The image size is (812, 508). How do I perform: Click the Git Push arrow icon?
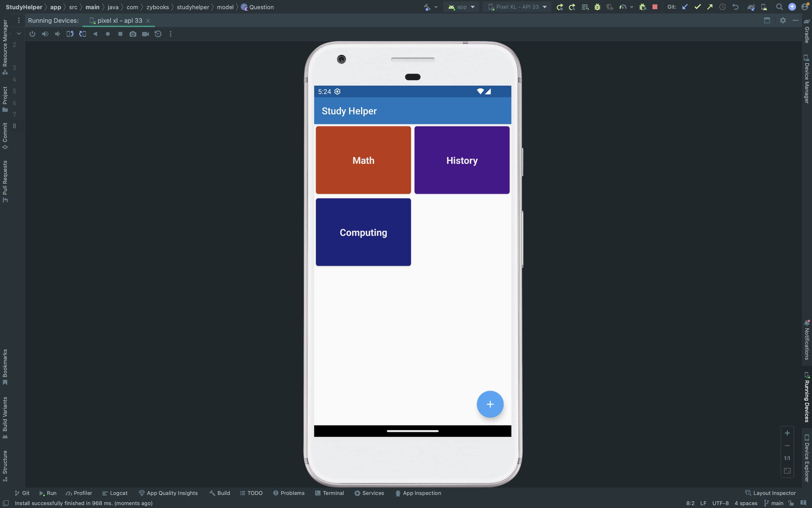[710, 7]
